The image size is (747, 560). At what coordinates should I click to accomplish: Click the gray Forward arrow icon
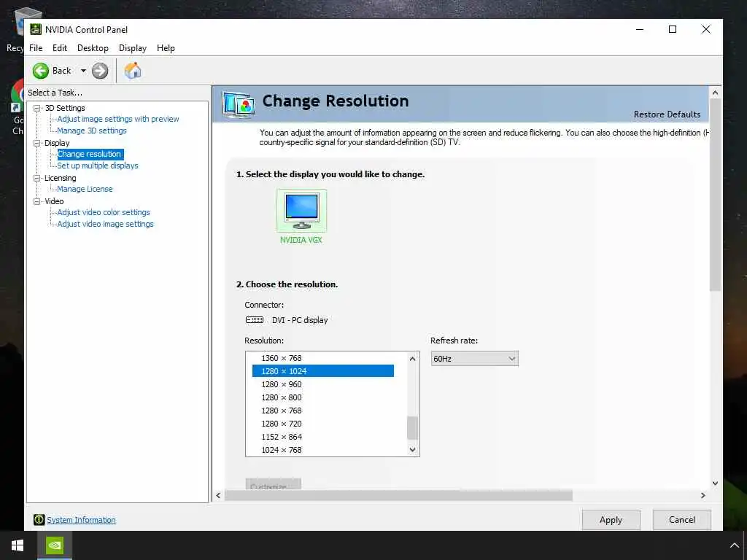(100, 71)
